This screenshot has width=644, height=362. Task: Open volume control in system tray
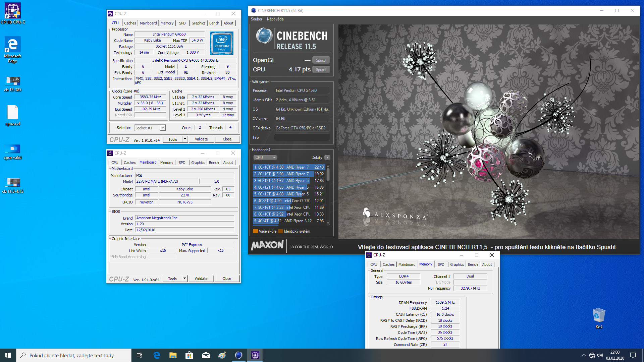click(600, 355)
